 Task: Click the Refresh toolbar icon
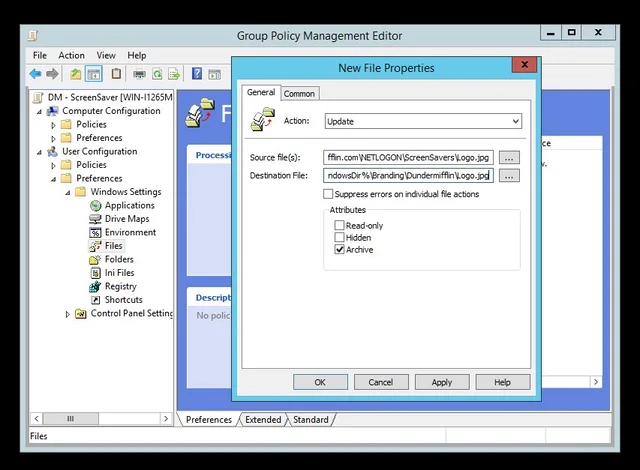pyautogui.click(x=157, y=74)
